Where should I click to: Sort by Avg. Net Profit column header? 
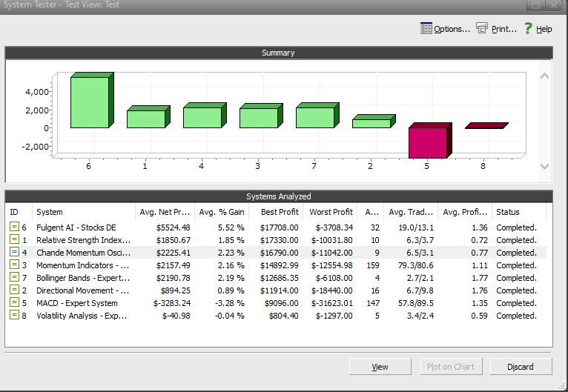(165, 213)
